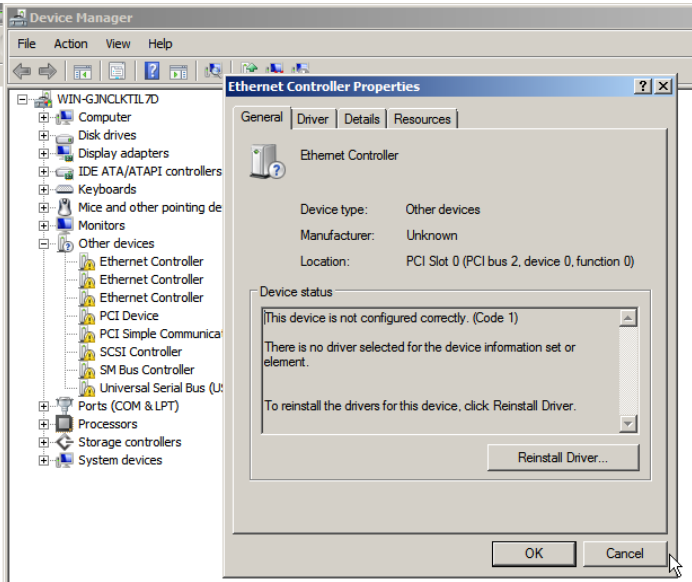692x582 pixels.
Task: Close the Ethernet Controller Properties dialog
Action: [x=663, y=86]
